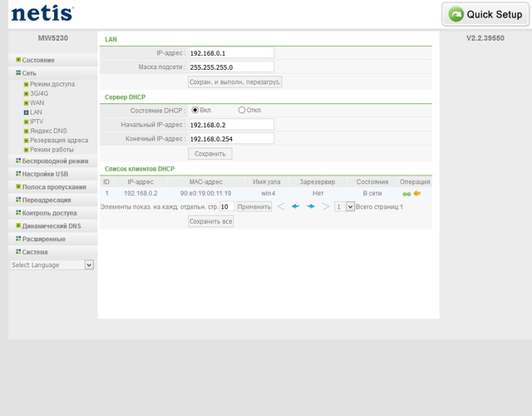Open IPTV settings page
532x416 pixels.
click(37, 121)
